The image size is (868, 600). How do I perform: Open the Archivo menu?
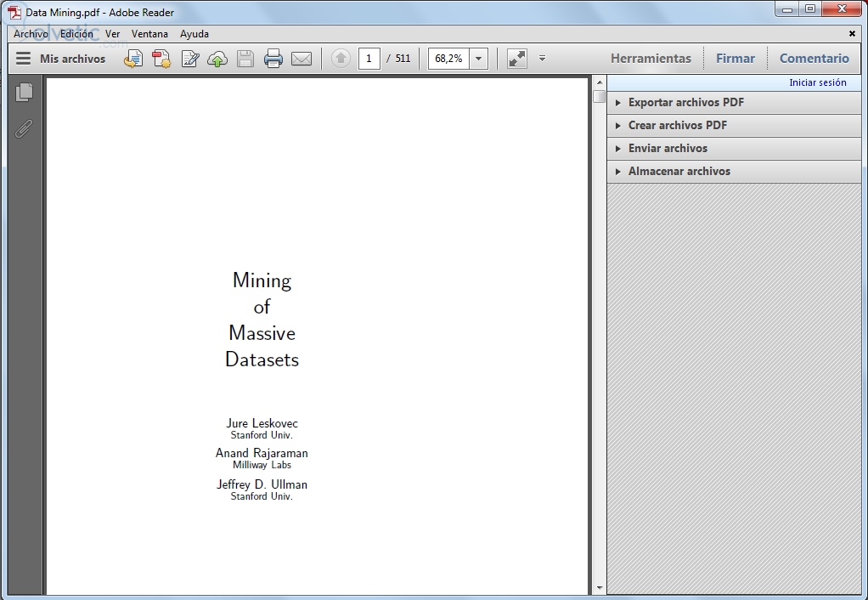(31, 34)
